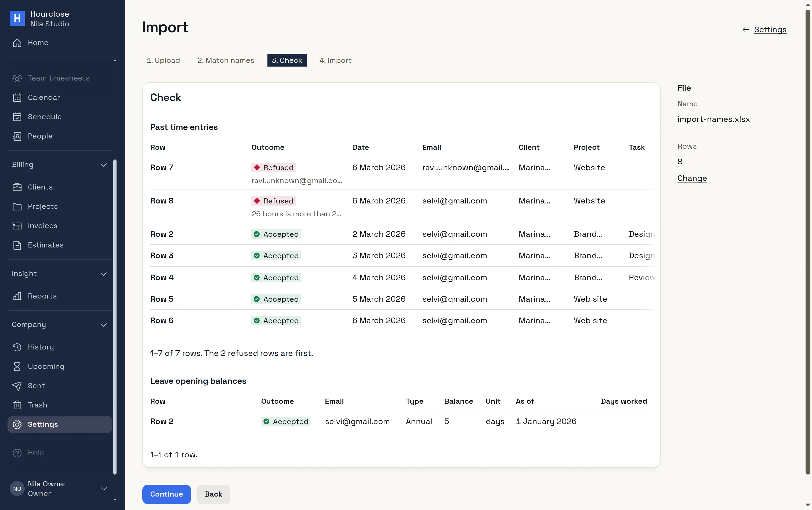Open the Help question mark icon
Viewport: 812px width, 510px height.
(x=17, y=453)
